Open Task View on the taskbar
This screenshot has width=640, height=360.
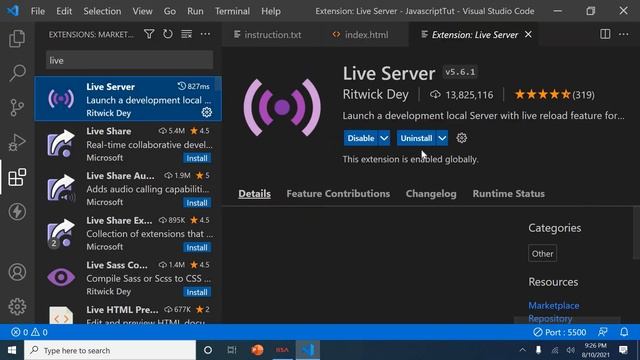232,350
